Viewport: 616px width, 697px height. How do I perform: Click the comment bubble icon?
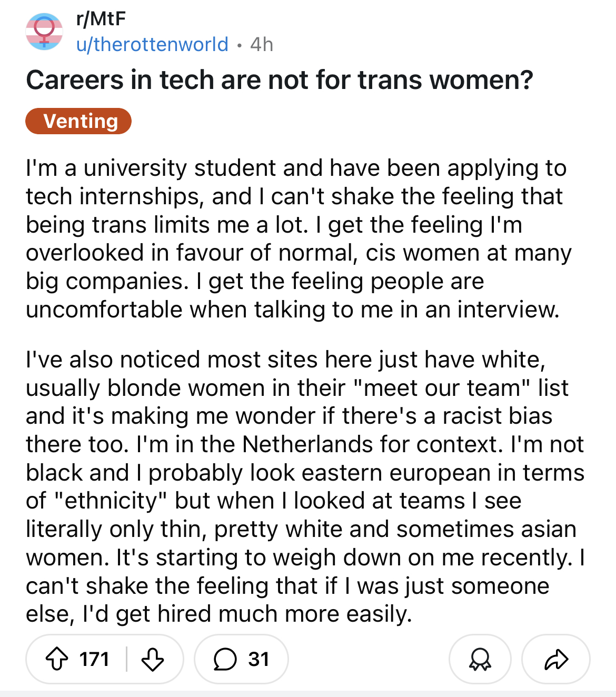click(x=225, y=659)
